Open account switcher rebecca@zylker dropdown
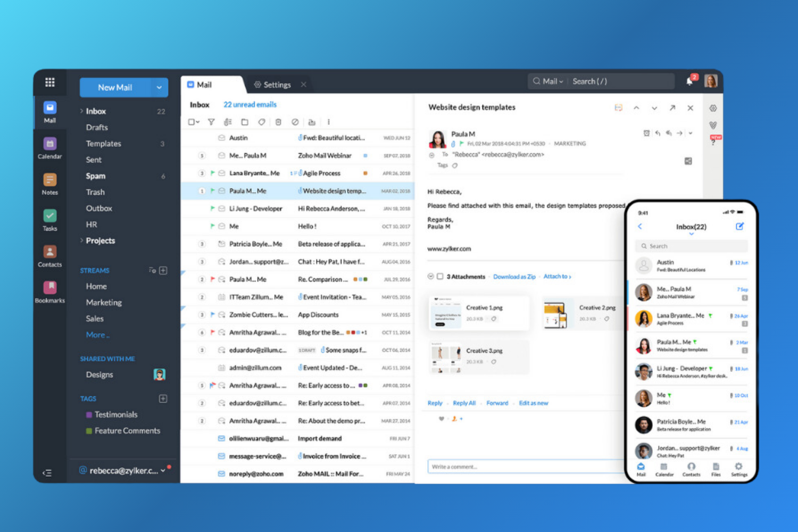The width and height of the screenshot is (798, 532). [x=163, y=470]
